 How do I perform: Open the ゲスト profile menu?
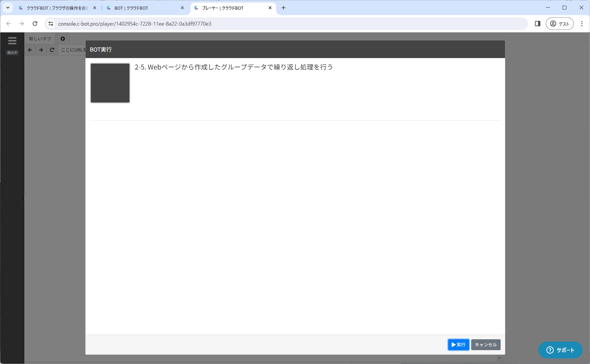coord(559,24)
